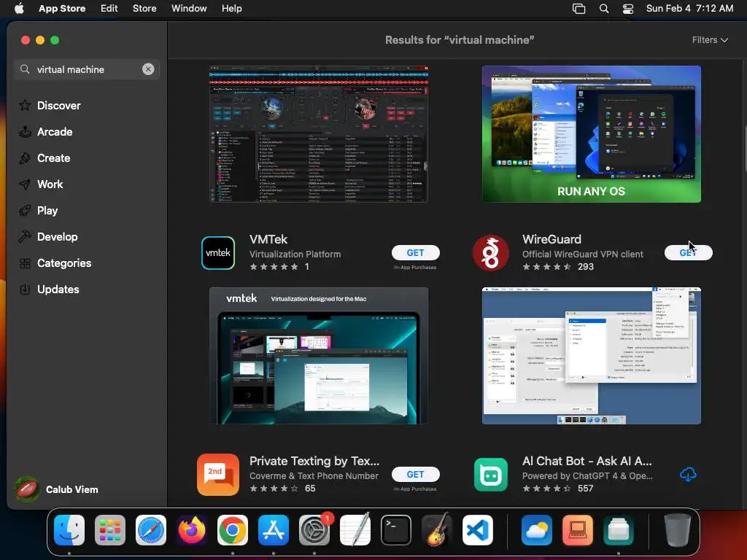Screen dimensions: 747x560
Task: Open Develop hammer icon in sidebar
Action: pos(25,237)
